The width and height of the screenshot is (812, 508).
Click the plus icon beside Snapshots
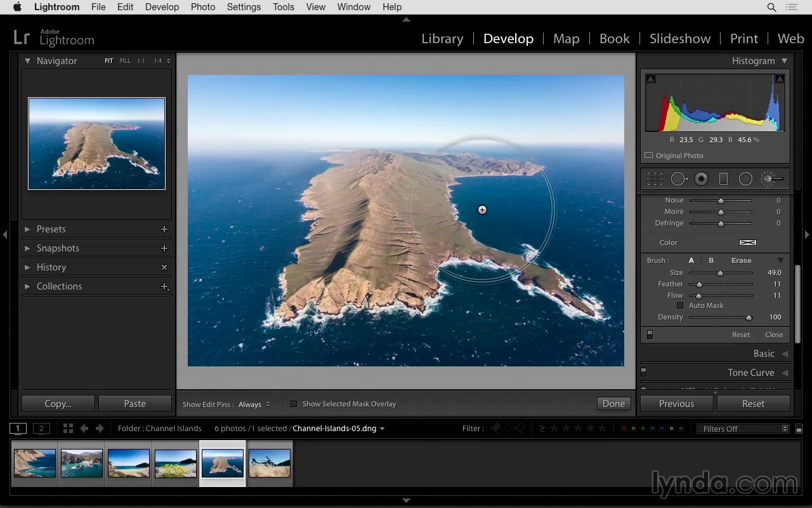(164, 248)
